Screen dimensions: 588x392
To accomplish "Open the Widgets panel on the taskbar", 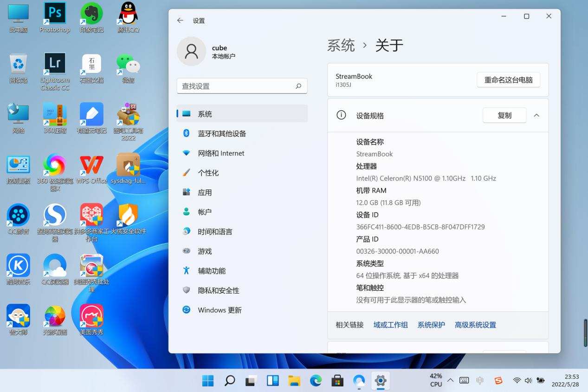I will 272,381.
